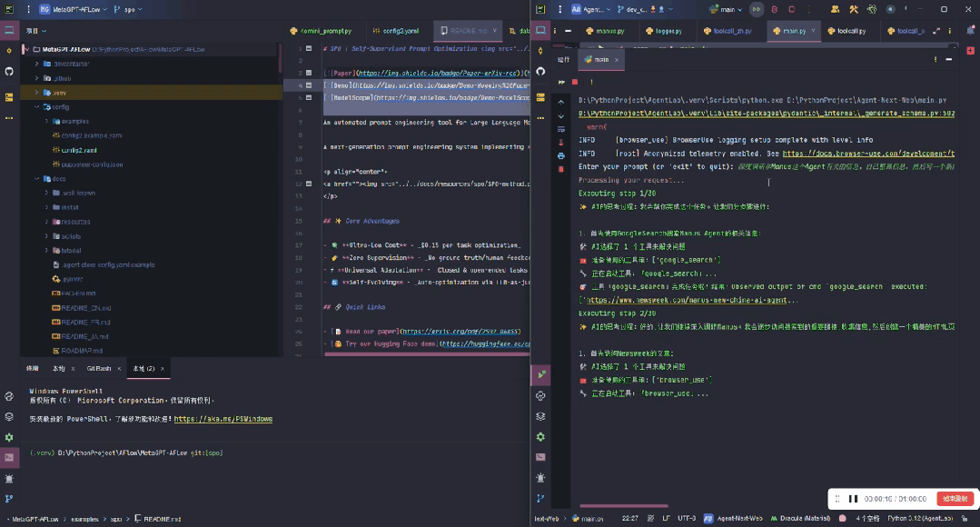Collapse the docs folder in project tree
Screen dimensions: 980x527
point(36,179)
